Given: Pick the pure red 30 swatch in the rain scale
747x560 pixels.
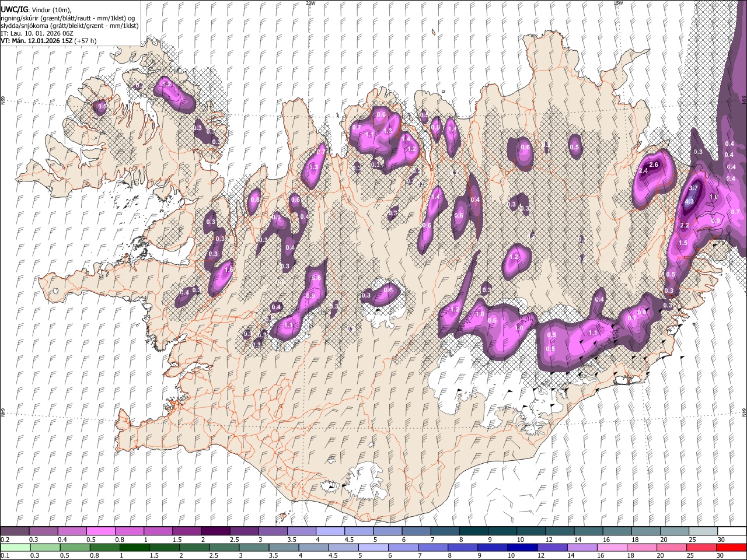Looking at the screenshot, I should 732,547.
